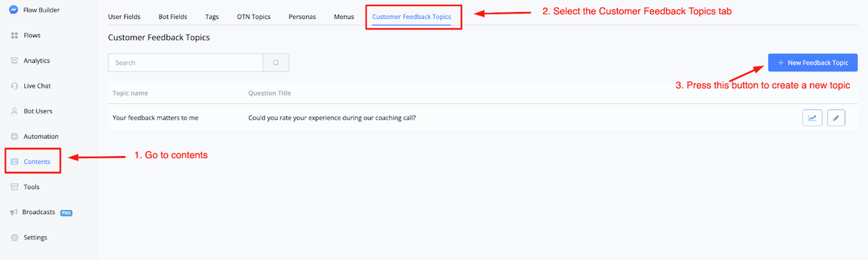Open the OTN Topics tab

pos(254,17)
